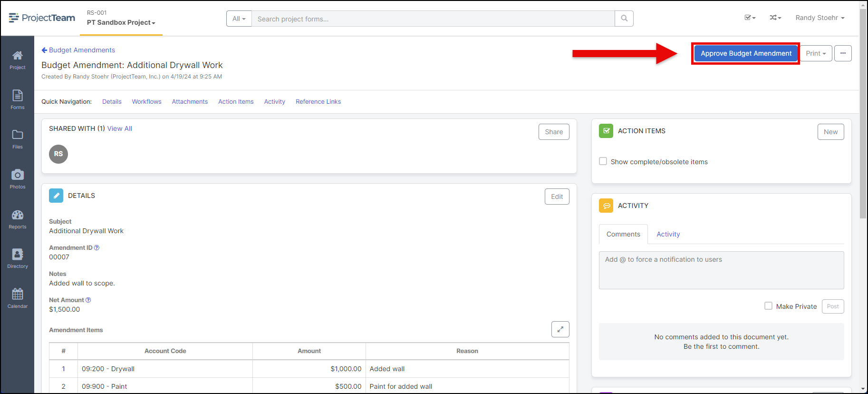Open Forms from the sidebar
Screen dimensions: 868x394
pos(18,99)
